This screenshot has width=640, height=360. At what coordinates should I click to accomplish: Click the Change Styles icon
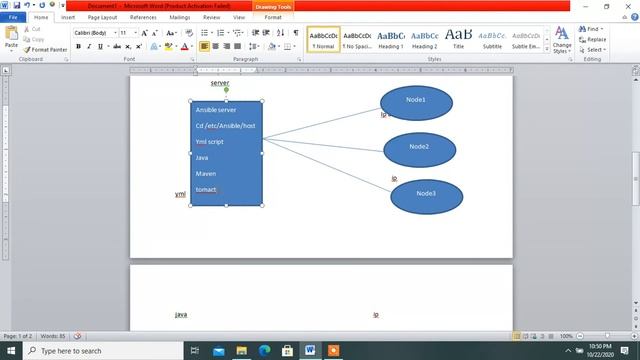point(562,40)
